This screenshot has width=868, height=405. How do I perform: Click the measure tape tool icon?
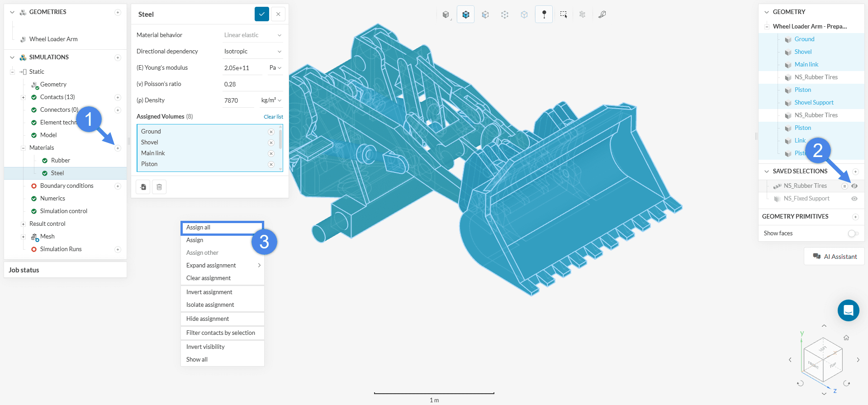pos(602,14)
